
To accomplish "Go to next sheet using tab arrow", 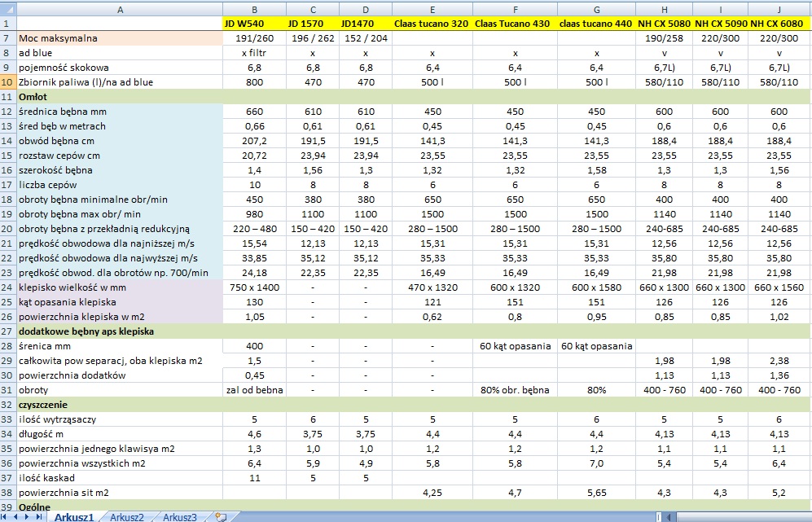I will [x=28, y=517].
